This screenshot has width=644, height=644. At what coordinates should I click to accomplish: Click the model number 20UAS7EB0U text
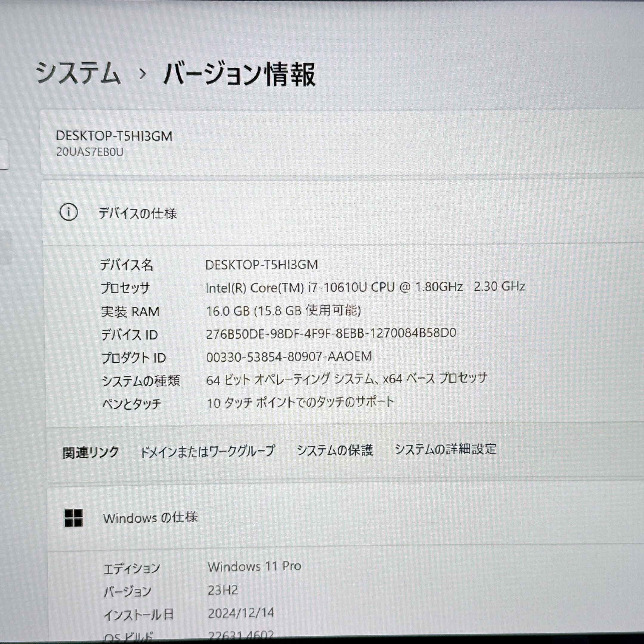click(x=90, y=152)
